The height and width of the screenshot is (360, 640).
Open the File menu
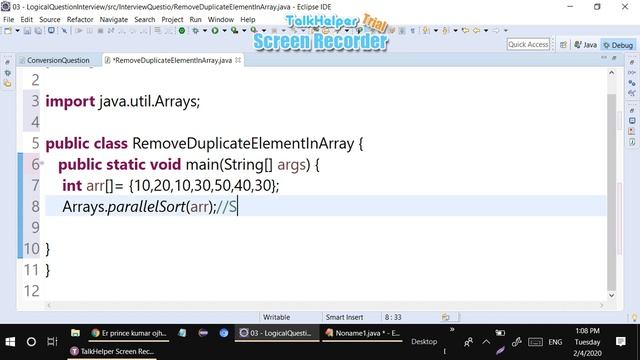pos(8,20)
